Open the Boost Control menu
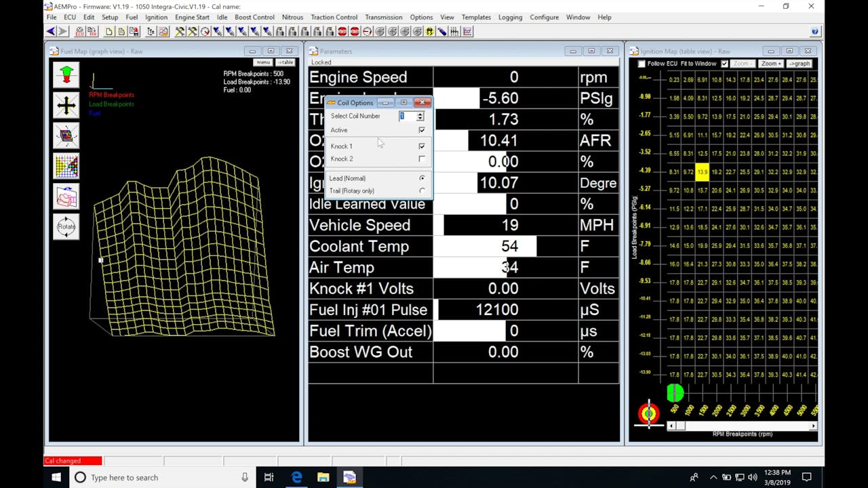The width and height of the screenshot is (868, 488). [254, 17]
